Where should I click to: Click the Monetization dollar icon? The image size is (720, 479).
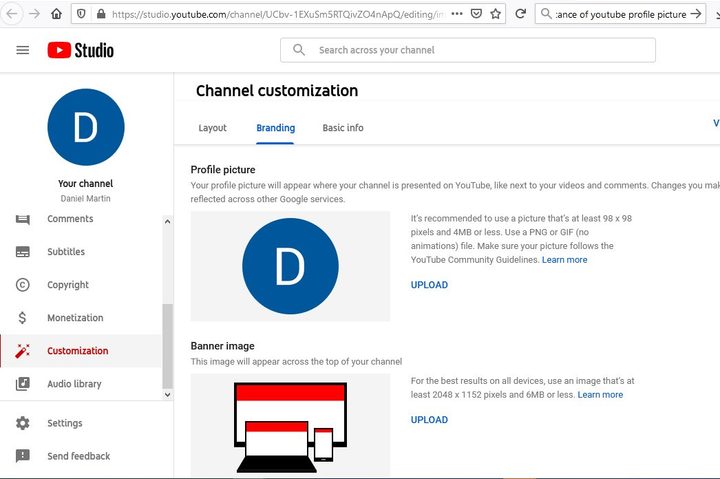coord(22,318)
